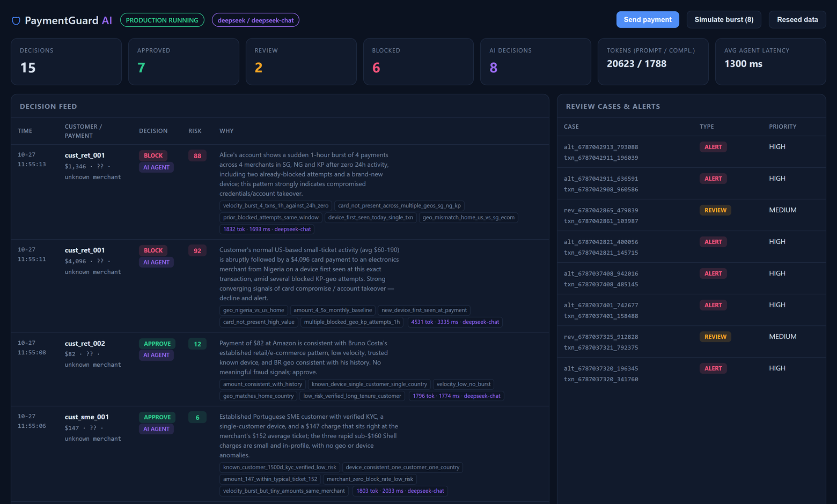
Task: Click ALERT badge for alt_6787042911_636591
Action: coord(713,179)
